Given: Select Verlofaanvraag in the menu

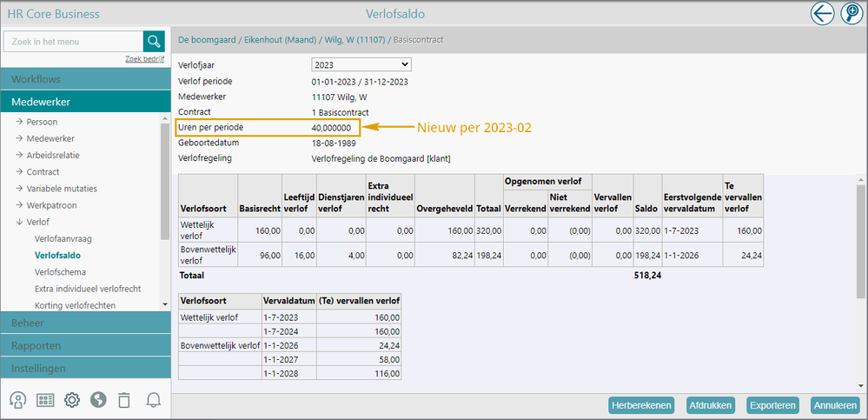Looking at the screenshot, I should pos(63,239).
